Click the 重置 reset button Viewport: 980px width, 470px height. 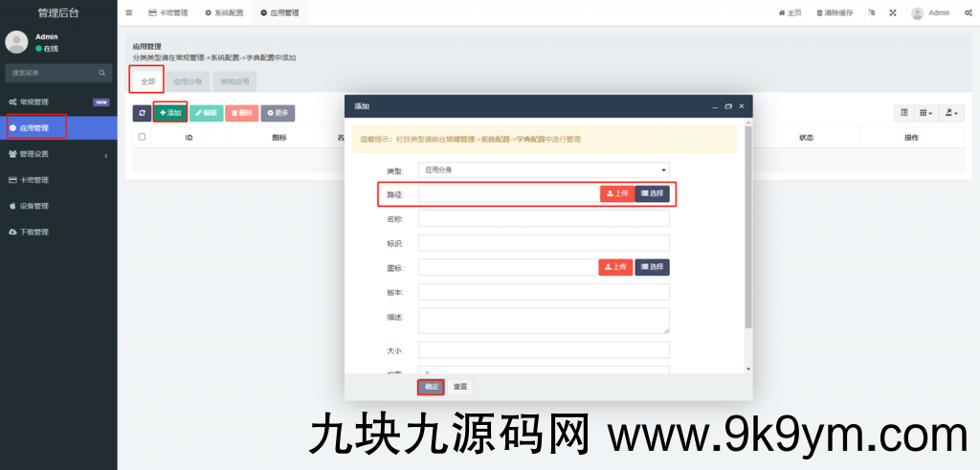click(x=460, y=387)
